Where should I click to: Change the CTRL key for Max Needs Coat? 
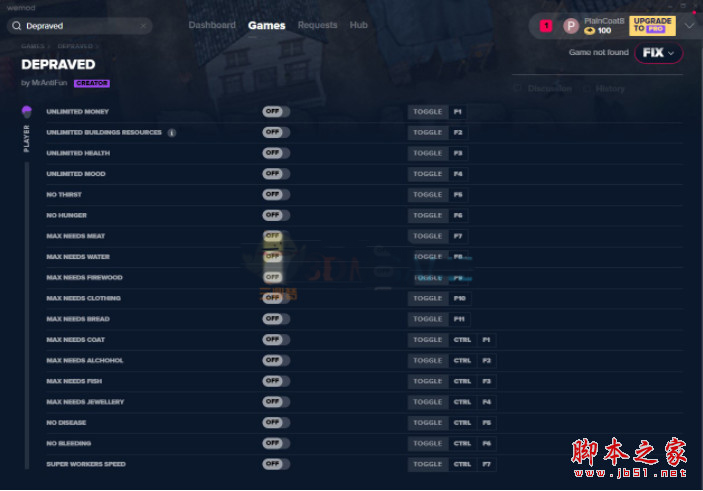[462, 340]
